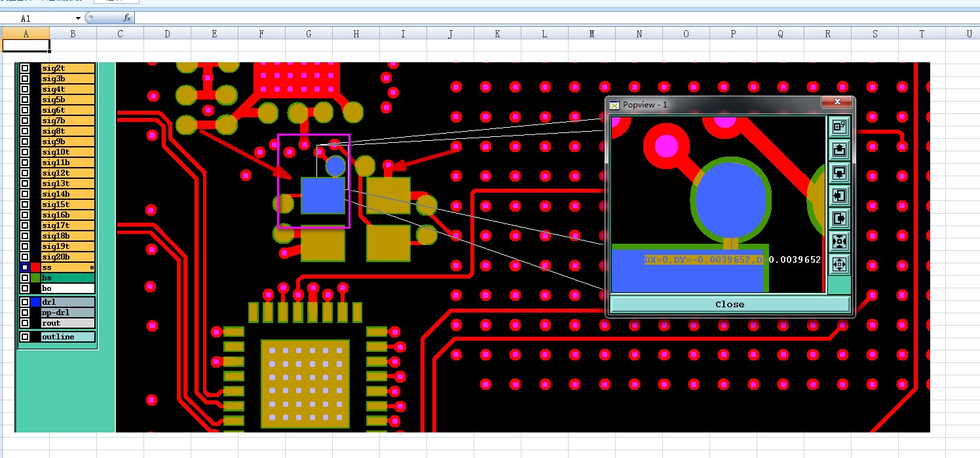Screen dimensions: 980x458
Task: Toggle the sig2t layer checkbox
Action: pos(25,68)
